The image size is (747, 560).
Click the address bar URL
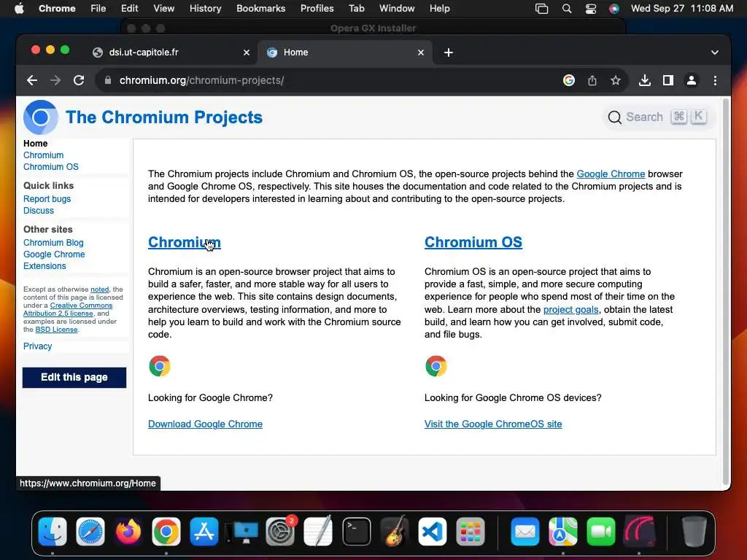[x=201, y=80]
